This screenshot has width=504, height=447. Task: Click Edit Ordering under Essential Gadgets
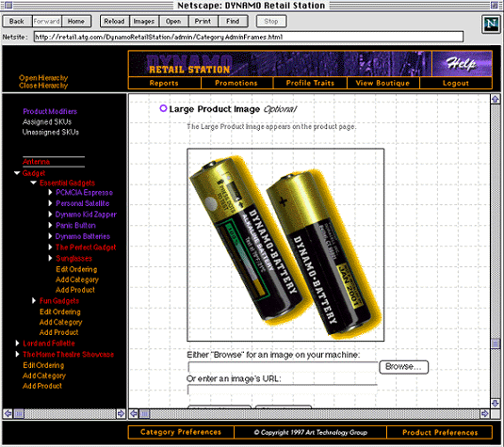[76, 269]
